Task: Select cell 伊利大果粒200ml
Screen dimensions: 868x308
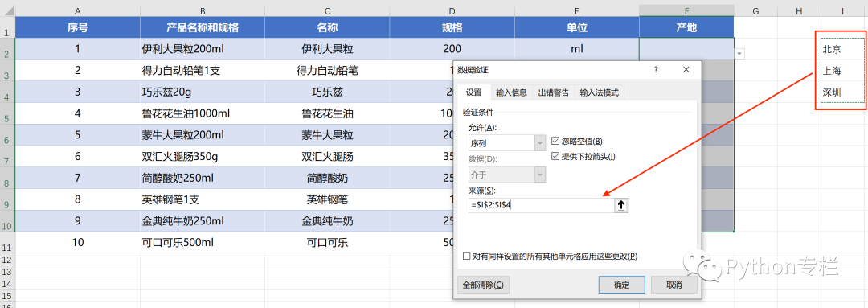Action: click(x=203, y=49)
